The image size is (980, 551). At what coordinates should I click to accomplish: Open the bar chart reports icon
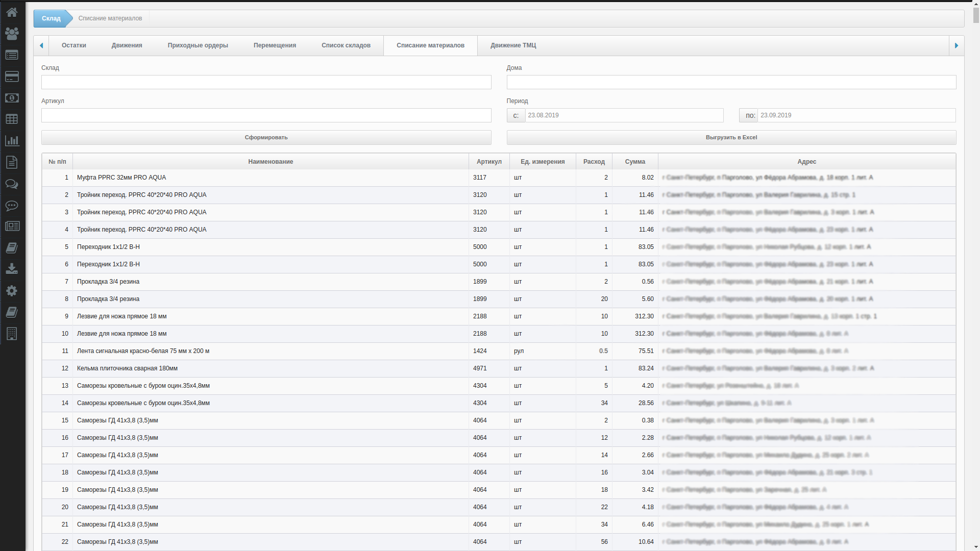(12, 141)
